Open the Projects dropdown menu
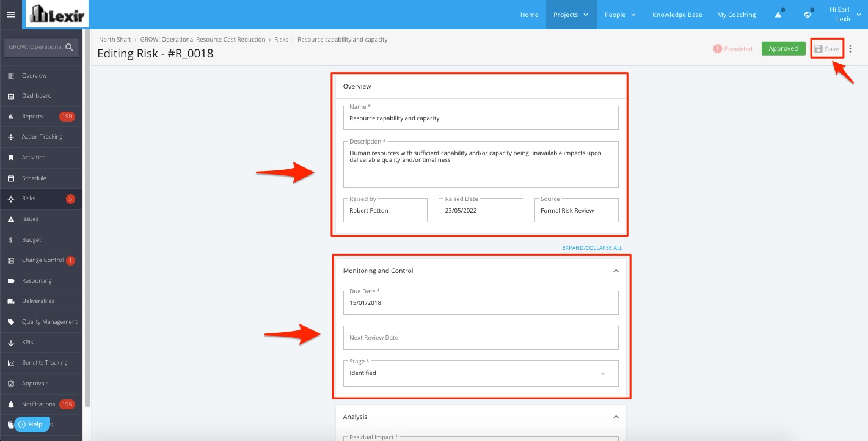 tap(571, 15)
